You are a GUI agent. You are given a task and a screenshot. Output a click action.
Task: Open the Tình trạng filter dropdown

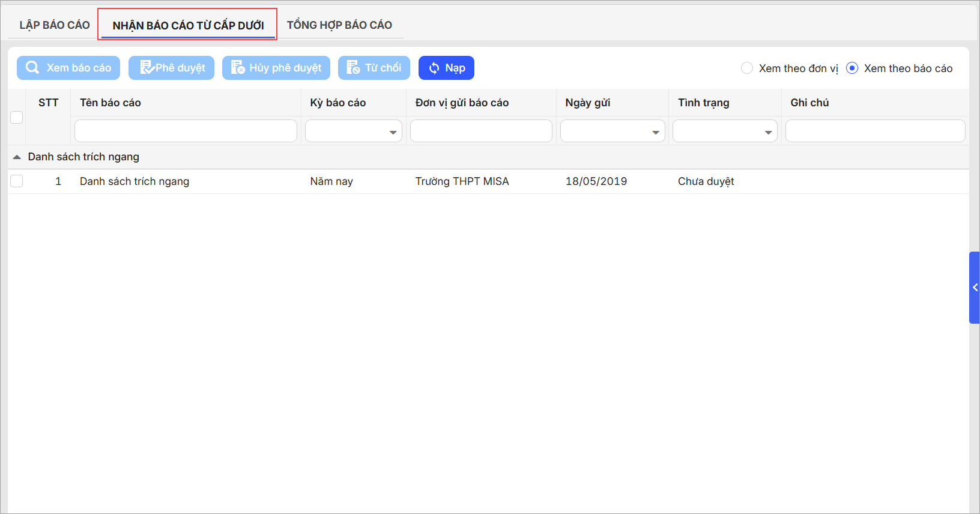[x=768, y=132]
